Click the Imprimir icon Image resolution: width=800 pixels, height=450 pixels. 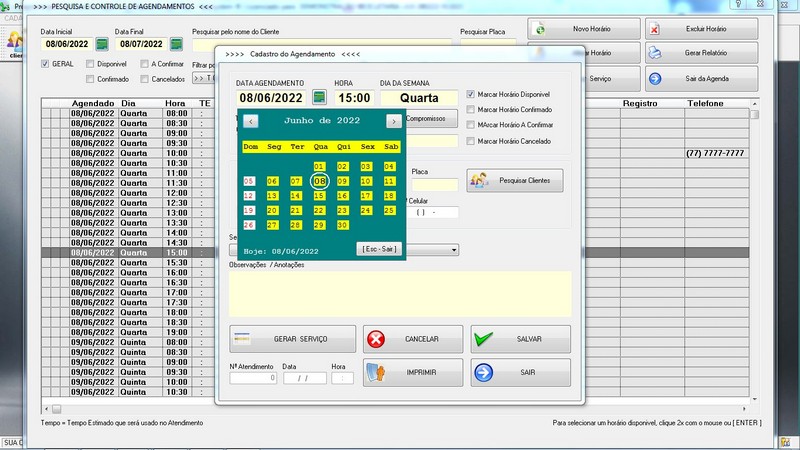(x=376, y=372)
